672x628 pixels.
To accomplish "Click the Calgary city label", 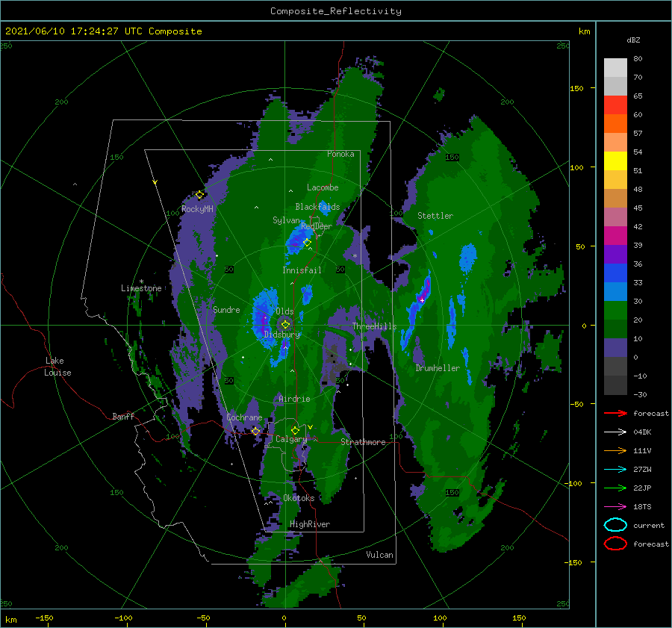I will tap(291, 439).
